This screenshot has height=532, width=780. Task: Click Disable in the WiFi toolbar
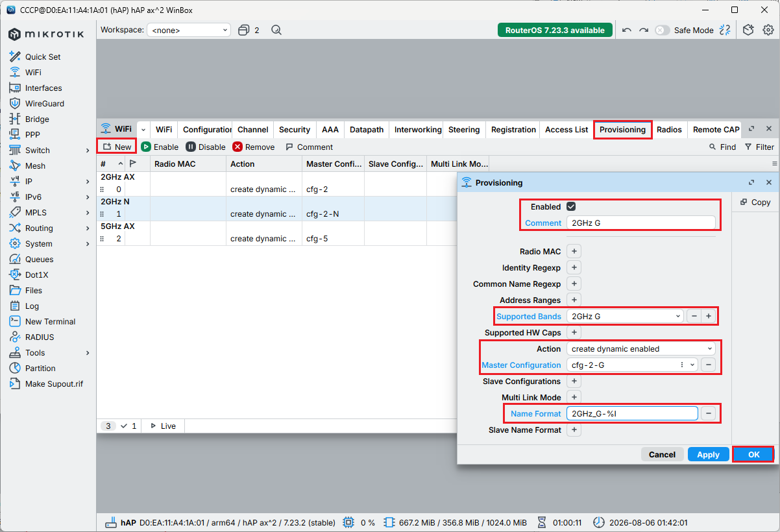[206, 147]
